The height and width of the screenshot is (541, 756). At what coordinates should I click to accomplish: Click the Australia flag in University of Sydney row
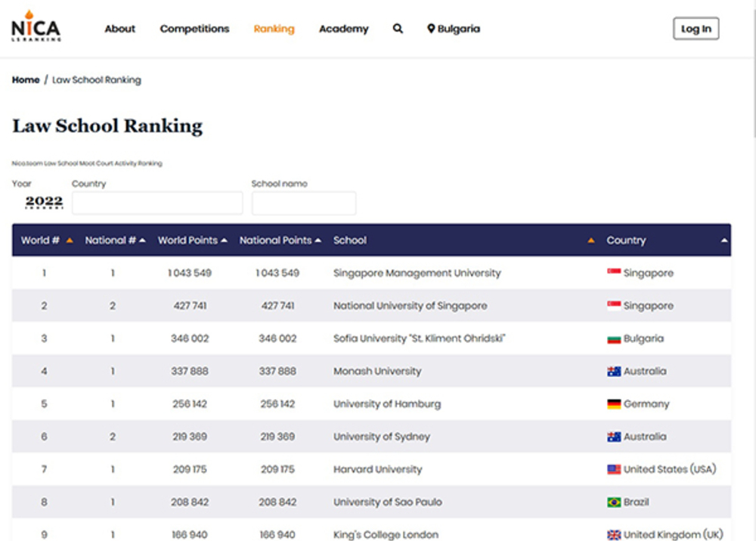(614, 437)
